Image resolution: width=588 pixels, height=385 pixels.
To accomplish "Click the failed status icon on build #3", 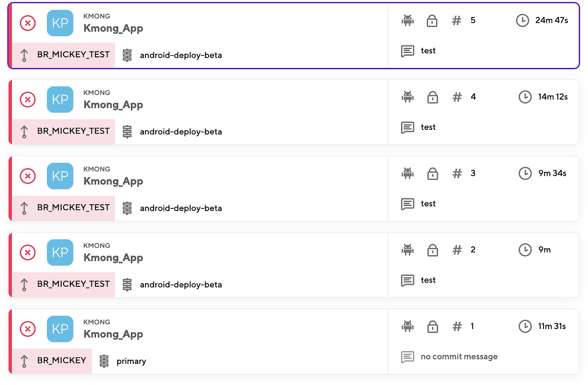I will pos(28,176).
